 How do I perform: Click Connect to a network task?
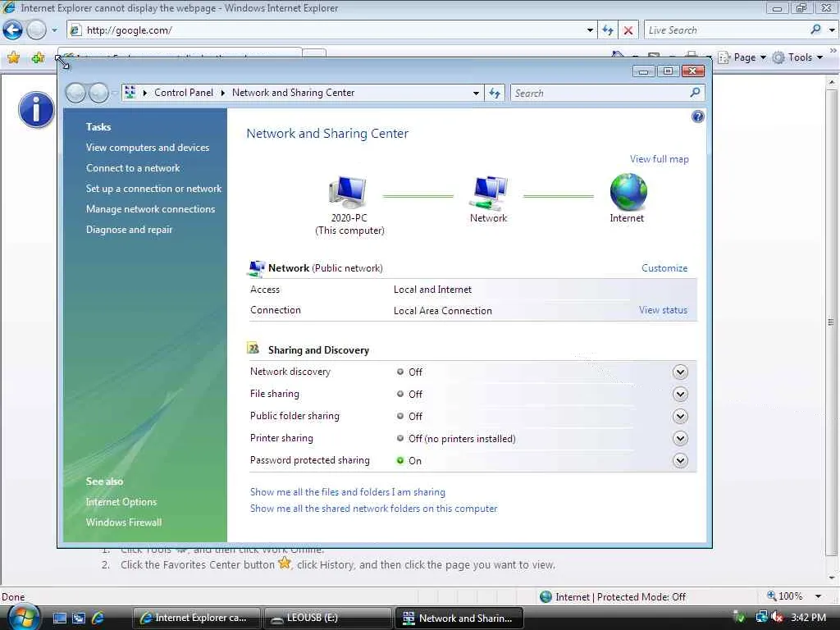(133, 167)
